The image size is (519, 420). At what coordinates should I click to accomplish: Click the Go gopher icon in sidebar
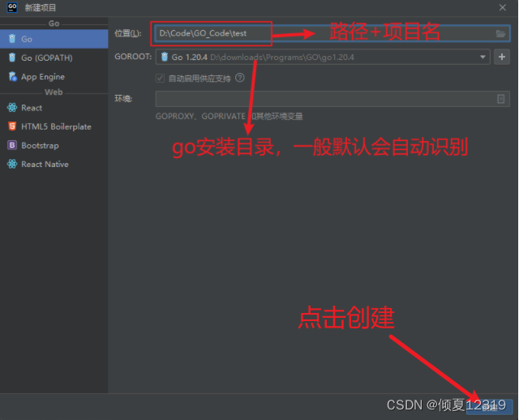click(12, 39)
